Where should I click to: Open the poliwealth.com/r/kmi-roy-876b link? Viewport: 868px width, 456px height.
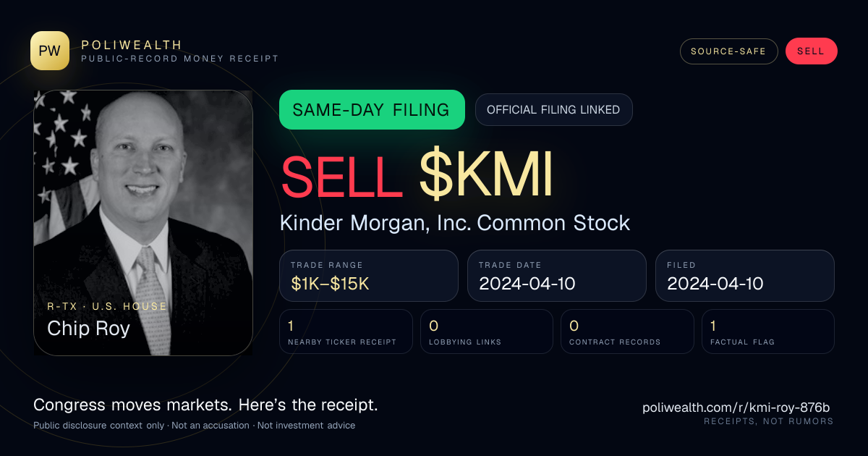point(736,408)
